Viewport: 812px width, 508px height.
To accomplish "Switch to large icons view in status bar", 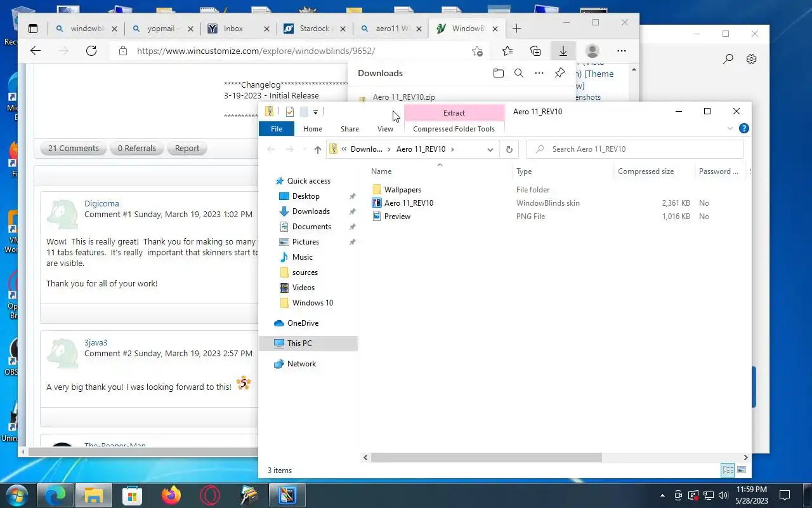I will [741, 471].
